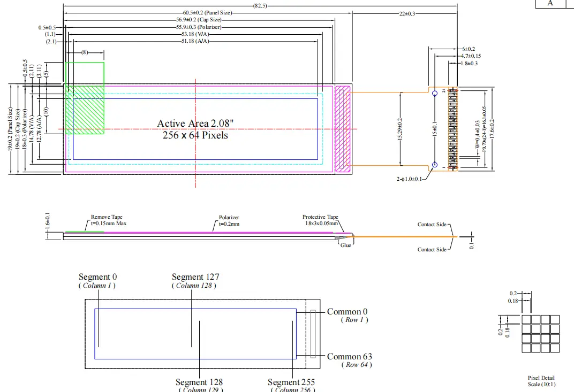The width and height of the screenshot is (574, 392).
Task: Select the "2-ϕ1.0±0.1" hole callout
Action: click(409, 179)
